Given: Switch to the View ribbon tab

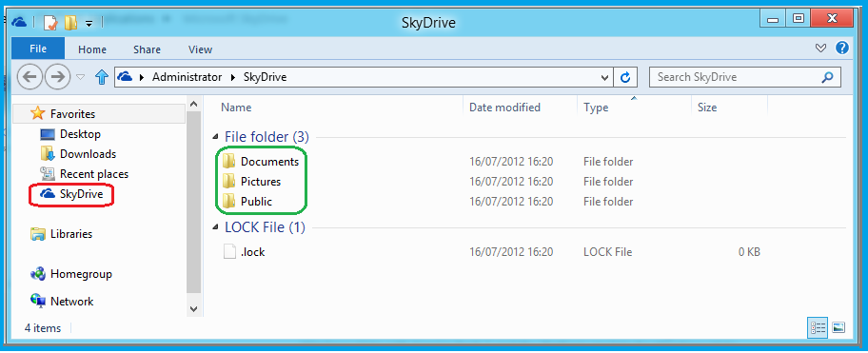Looking at the screenshot, I should tap(201, 49).
